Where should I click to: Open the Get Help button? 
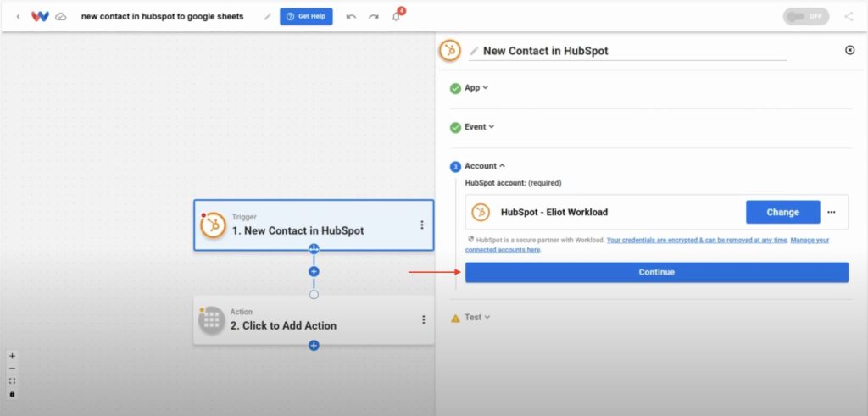point(306,17)
